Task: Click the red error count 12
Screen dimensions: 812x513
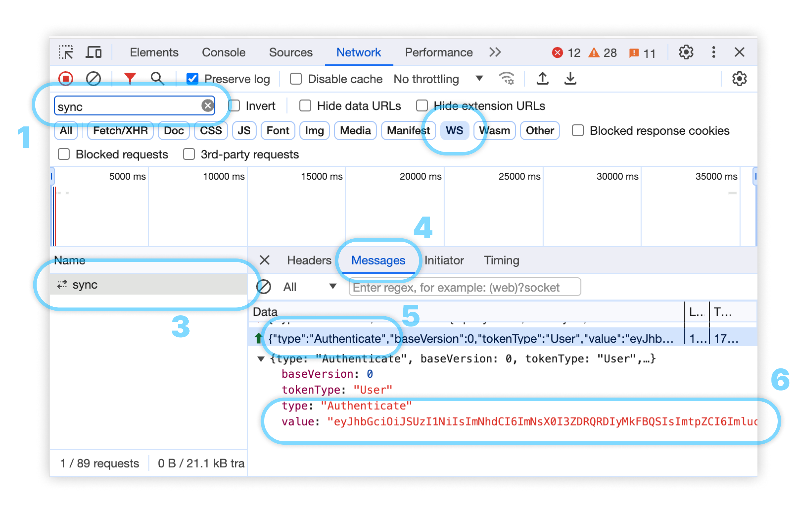Action: click(x=566, y=52)
